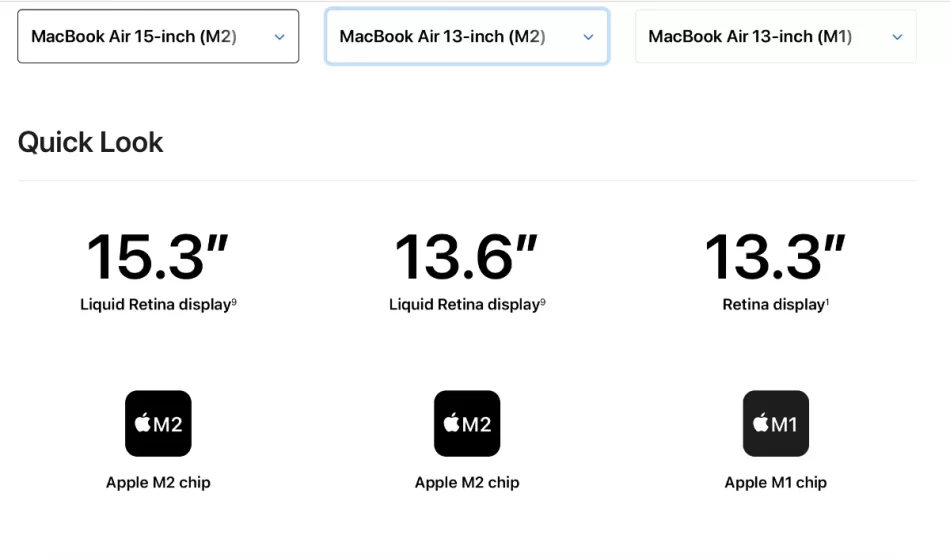Open footnote 1 beside the Retina display label
This screenshot has height=558, width=950.
pyautogui.click(x=827, y=302)
